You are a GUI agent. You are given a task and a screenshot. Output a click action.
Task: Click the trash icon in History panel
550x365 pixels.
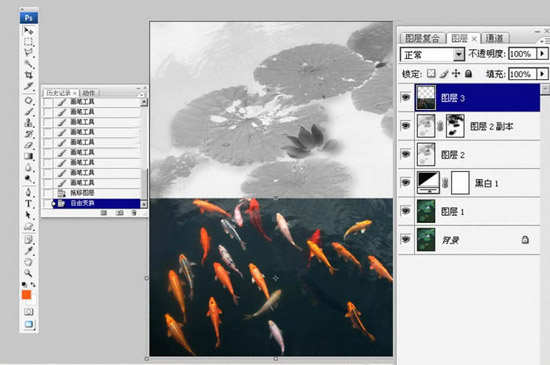[x=134, y=213]
